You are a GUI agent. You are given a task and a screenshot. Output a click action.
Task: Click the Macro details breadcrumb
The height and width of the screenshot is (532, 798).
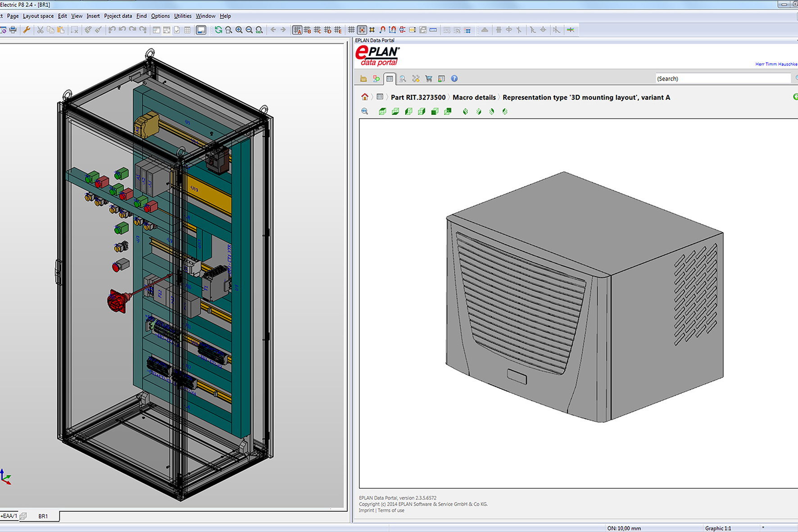(x=474, y=97)
